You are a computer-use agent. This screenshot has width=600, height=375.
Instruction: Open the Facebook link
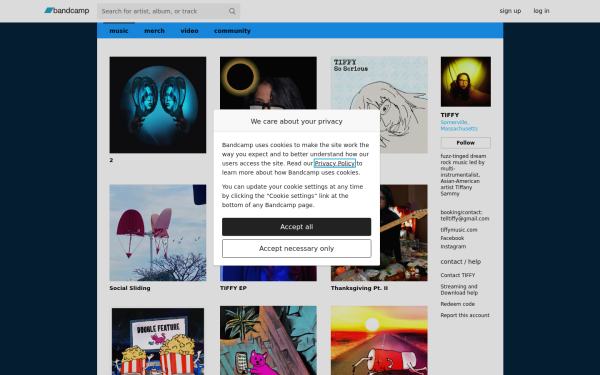452,238
